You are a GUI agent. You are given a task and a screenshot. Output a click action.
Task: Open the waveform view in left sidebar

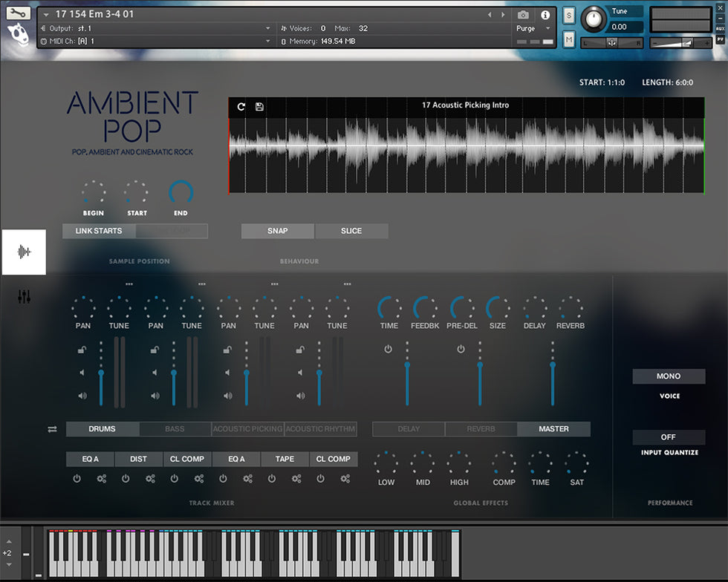coord(24,252)
